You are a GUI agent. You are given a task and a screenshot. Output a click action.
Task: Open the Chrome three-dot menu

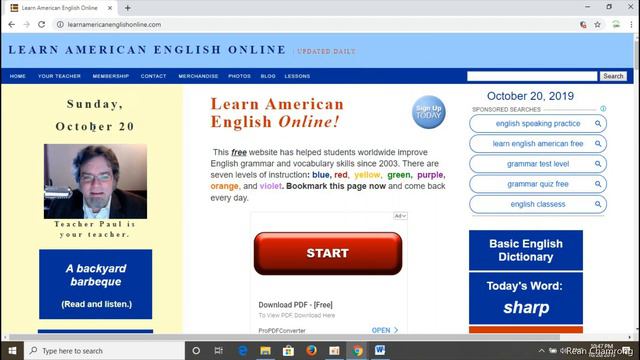point(631,24)
